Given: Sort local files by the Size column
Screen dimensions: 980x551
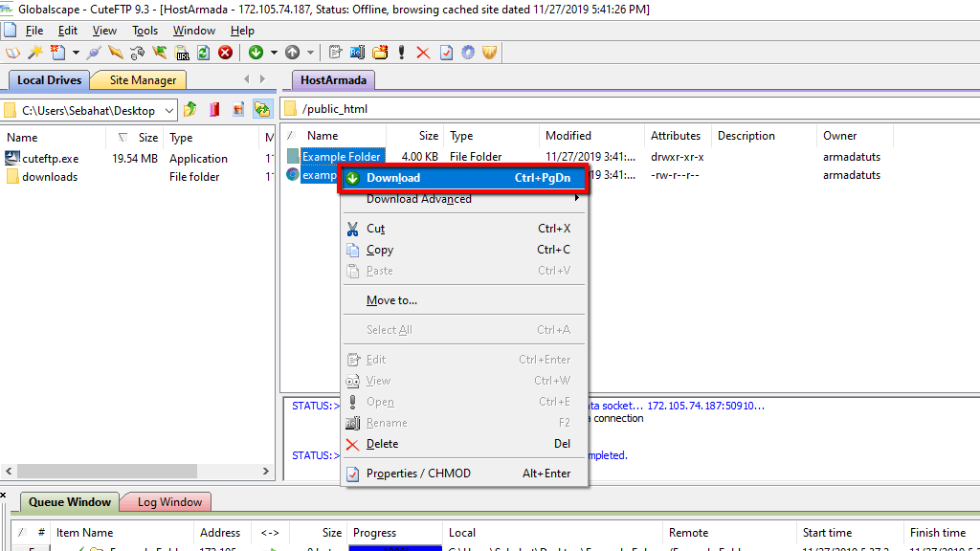Looking at the screenshot, I should pos(136,138).
